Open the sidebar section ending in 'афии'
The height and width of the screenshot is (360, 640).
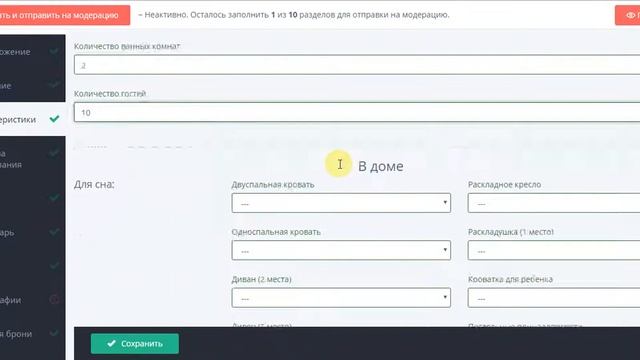[x=33, y=300]
